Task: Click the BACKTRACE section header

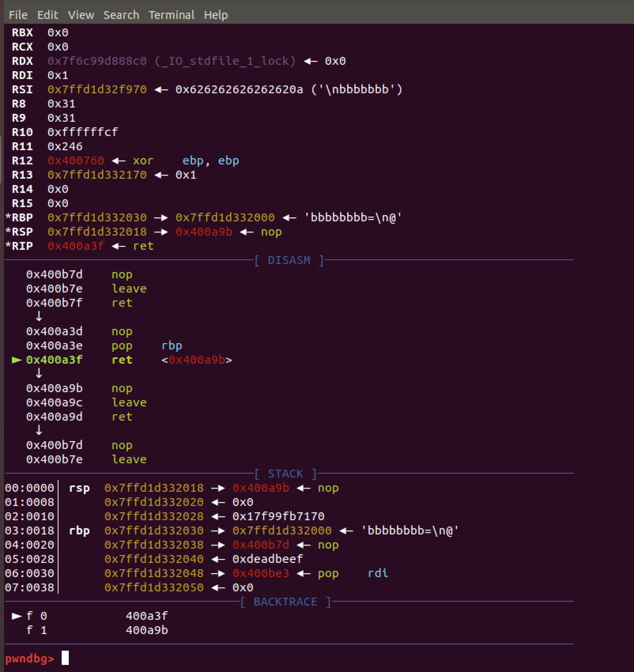Action: (x=286, y=602)
